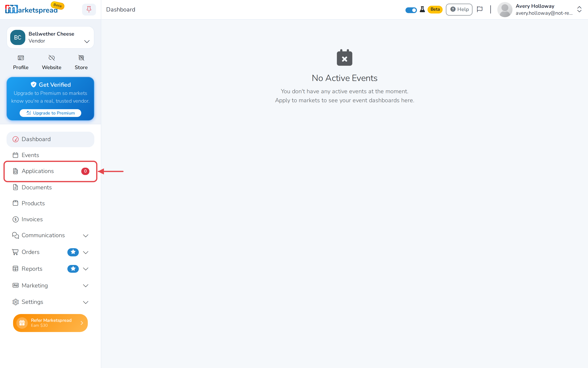Open the Profile shortcut icon
Viewport: 588px width, 368px height.
[x=21, y=58]
